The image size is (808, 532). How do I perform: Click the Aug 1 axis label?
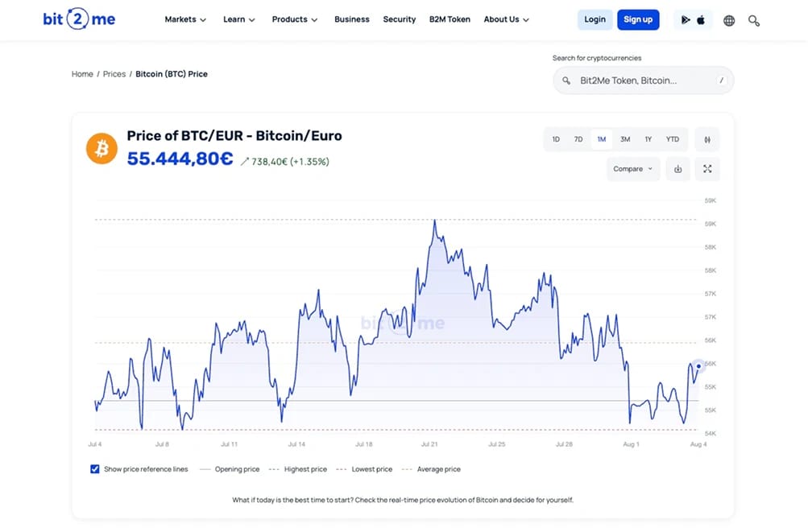pyautogui.click(x=631, y=444)
